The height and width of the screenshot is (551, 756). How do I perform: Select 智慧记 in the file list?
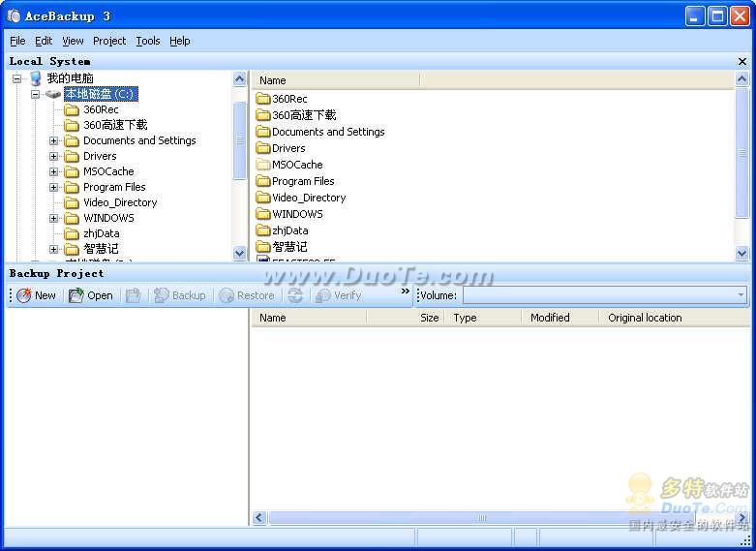pyautogui.click(x=282, y=247)
